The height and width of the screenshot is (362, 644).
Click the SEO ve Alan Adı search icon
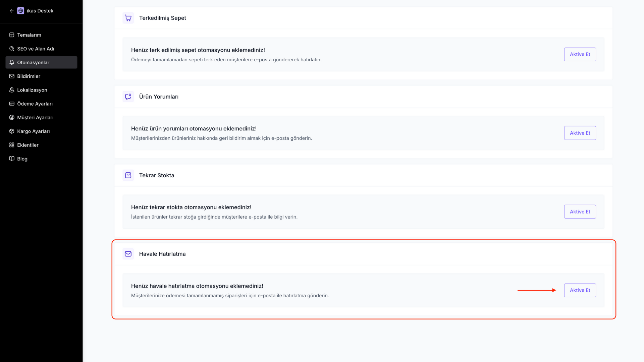[x=12, y=49]
